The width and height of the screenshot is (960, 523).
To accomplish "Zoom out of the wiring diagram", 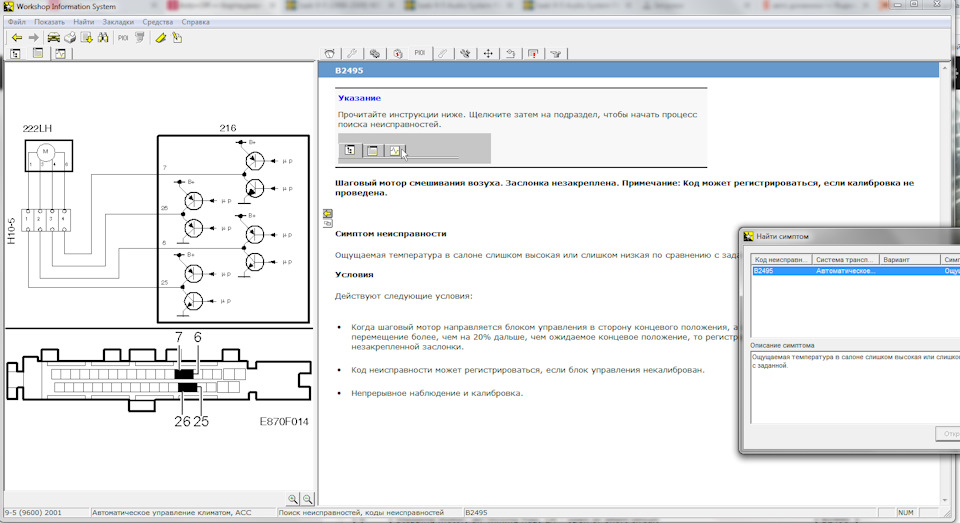I will pyautogui.click(x=308, y=499).
